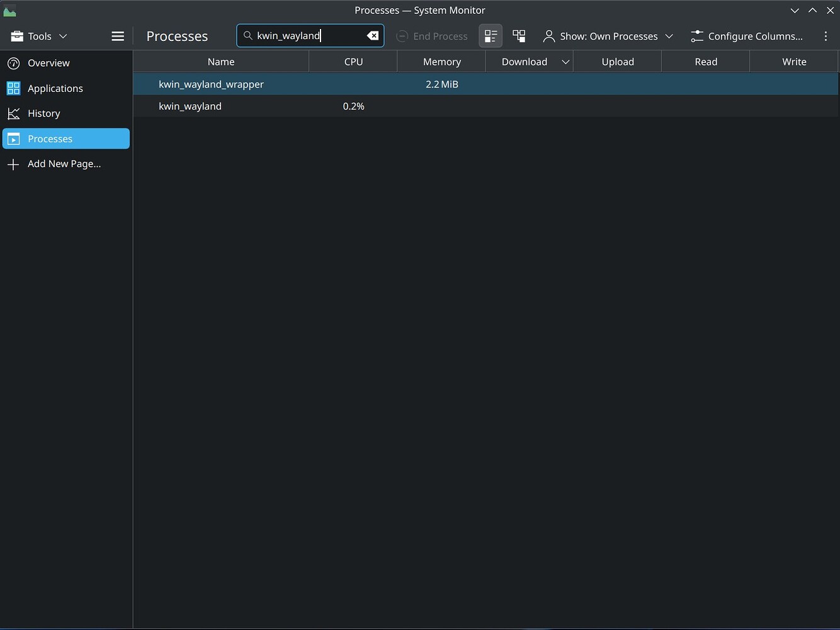
Task: Expand the Tools dropdown chevron
Action: (x=62, y=36)
